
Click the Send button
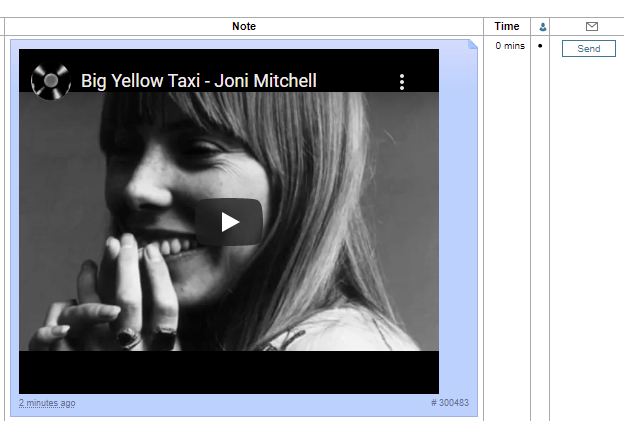(x=589, y=49)
